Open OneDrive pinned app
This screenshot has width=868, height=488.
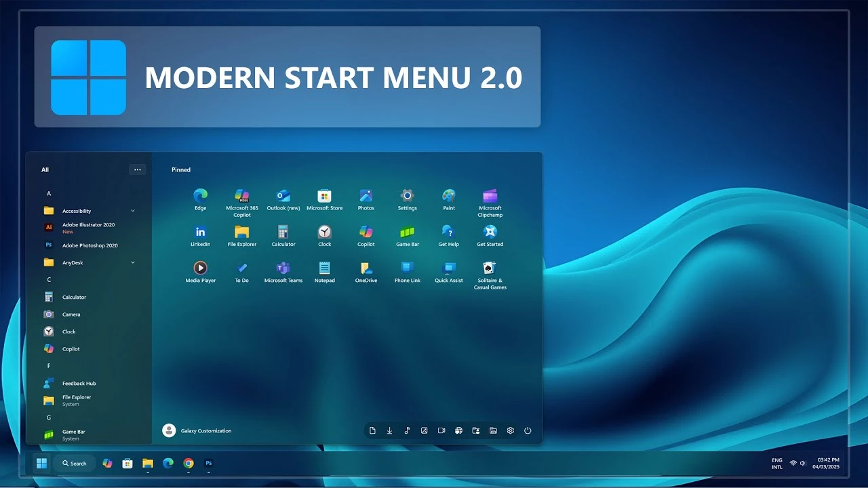tap(366, 272)
